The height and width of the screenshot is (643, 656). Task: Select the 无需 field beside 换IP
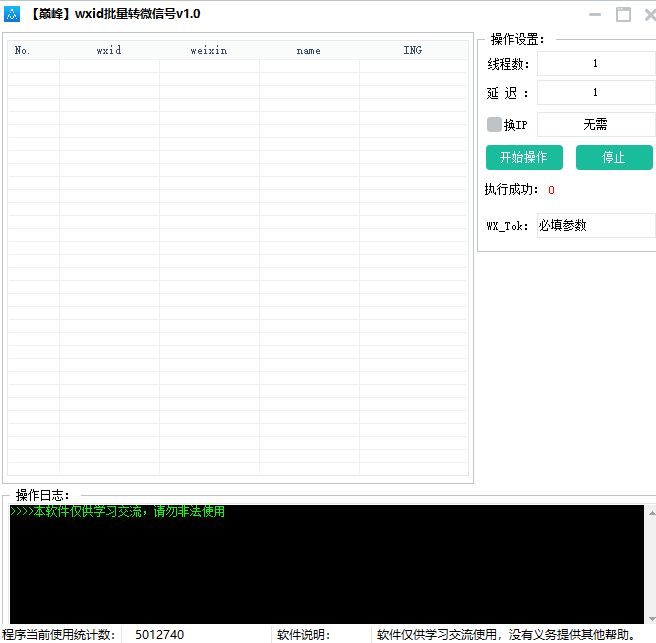pyautogui.click(x=595, y=125)
